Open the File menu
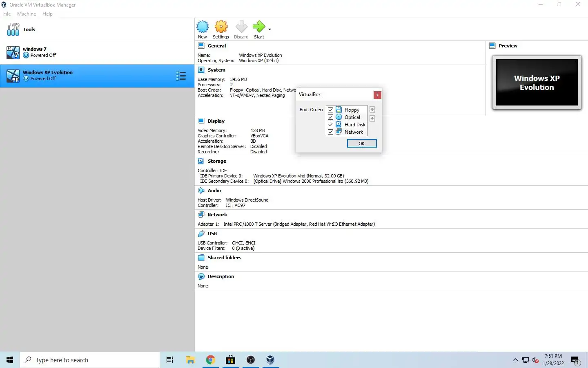 [x=7, y=14]
